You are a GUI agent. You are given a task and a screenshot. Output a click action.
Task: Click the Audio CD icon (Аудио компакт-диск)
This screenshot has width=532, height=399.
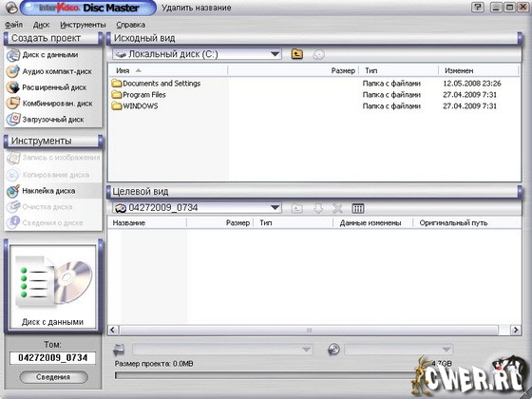(13, 71)
